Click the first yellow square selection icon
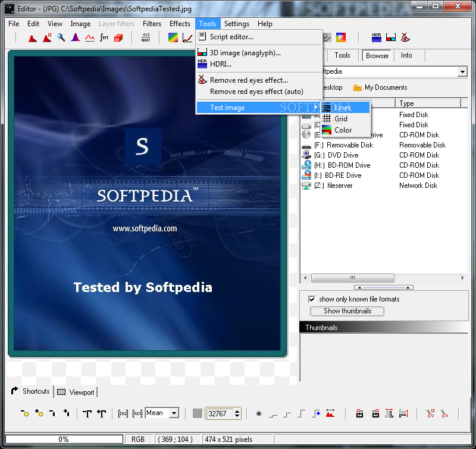Screen dimensions: 476x449 click(25, 413)
